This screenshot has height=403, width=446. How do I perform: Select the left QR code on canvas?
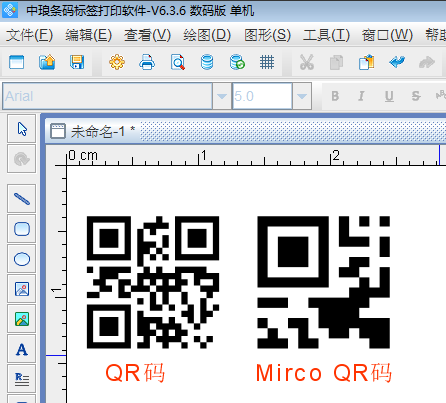tap(153, 282)
